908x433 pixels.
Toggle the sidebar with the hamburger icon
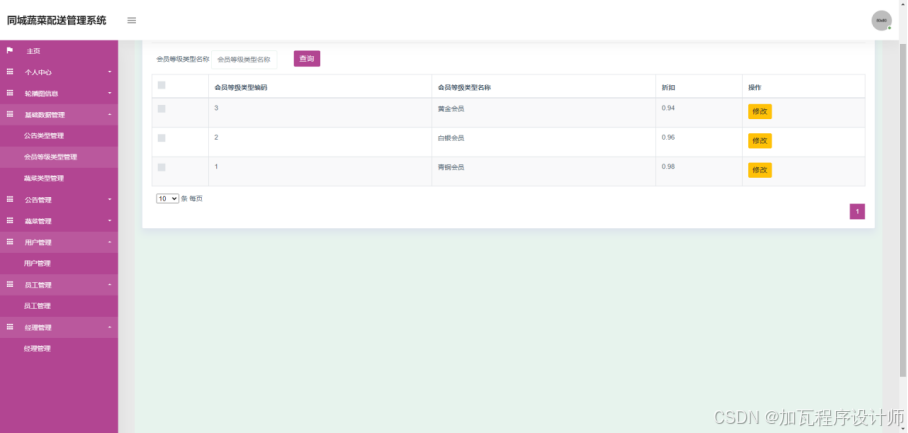click(131, 20)
